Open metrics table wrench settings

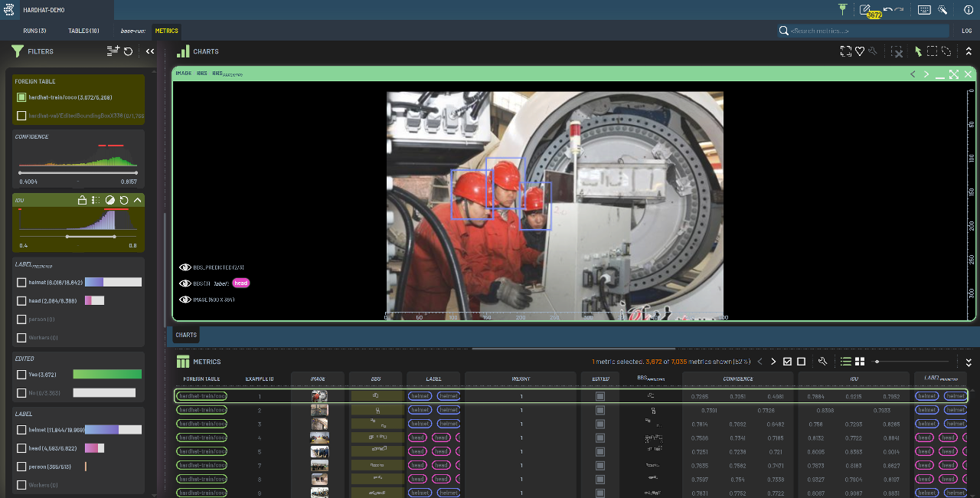[822, 362]
